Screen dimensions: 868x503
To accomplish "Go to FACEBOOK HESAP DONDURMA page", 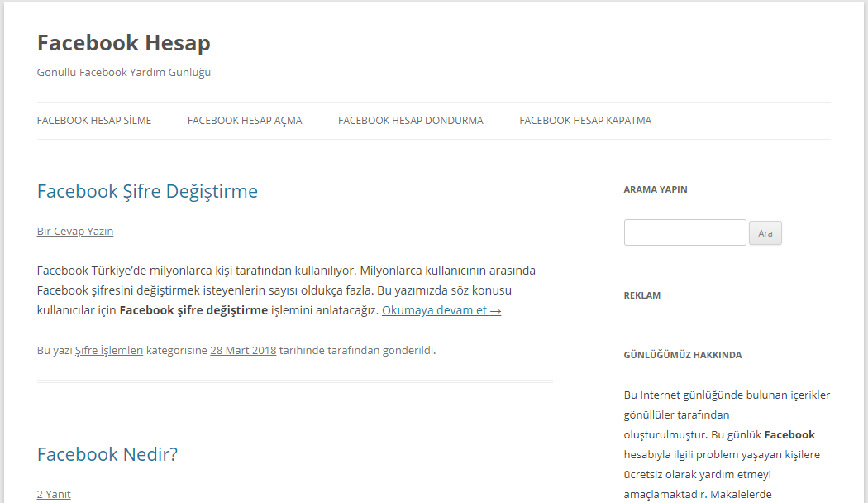I will pyautogui.click(x=411, y=120).
